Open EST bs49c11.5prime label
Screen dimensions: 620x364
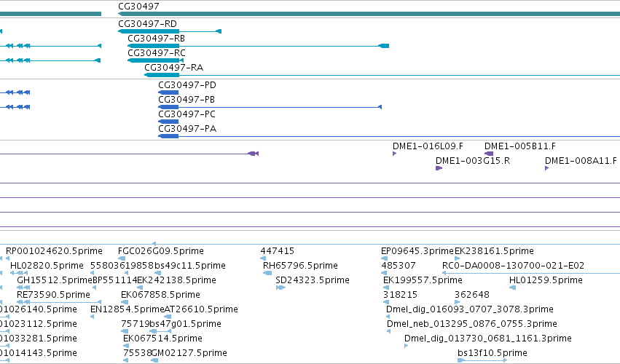[x=190, y=266]
